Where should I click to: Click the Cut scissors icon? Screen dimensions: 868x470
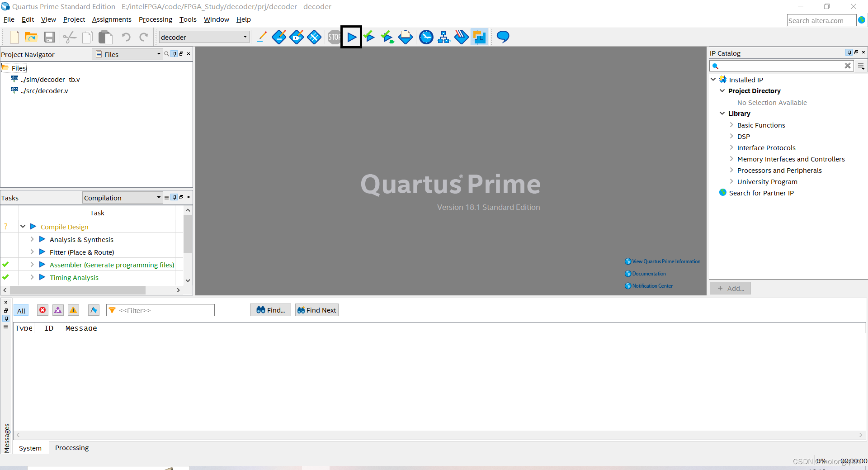69,37
